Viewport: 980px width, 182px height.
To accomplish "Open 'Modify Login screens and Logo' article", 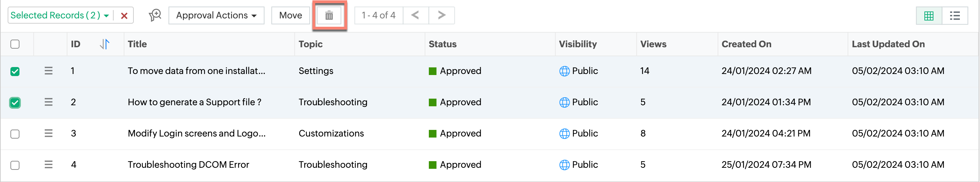I will [x=196, y=133].
